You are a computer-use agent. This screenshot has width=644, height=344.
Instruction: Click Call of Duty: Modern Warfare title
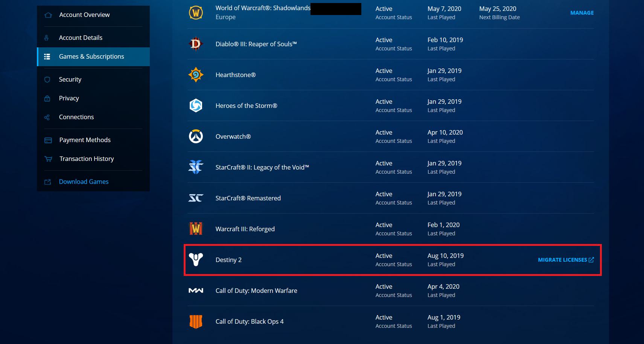[256, 291]
